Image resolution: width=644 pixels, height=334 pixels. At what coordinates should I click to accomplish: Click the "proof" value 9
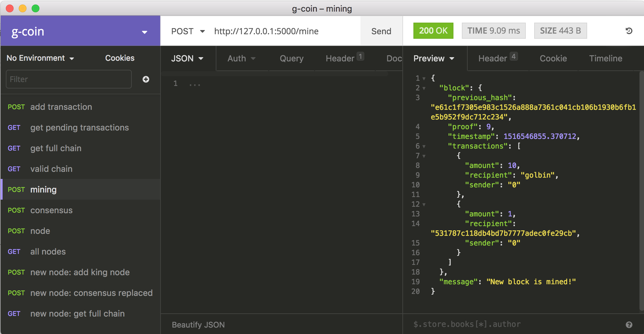488,127
